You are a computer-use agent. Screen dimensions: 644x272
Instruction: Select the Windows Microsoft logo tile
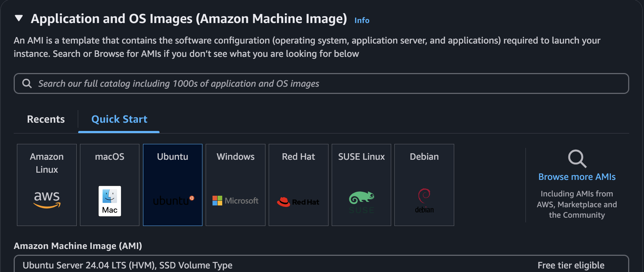coord(236,185)
